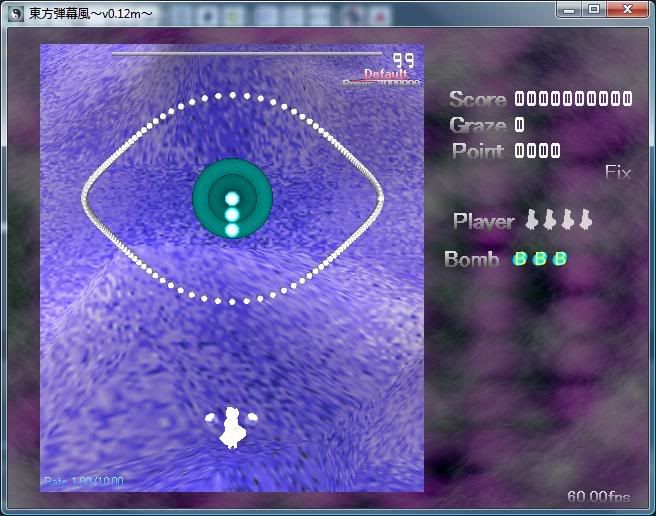
Task: Click the teal circular boss enemy
Action: click(232, 199)
